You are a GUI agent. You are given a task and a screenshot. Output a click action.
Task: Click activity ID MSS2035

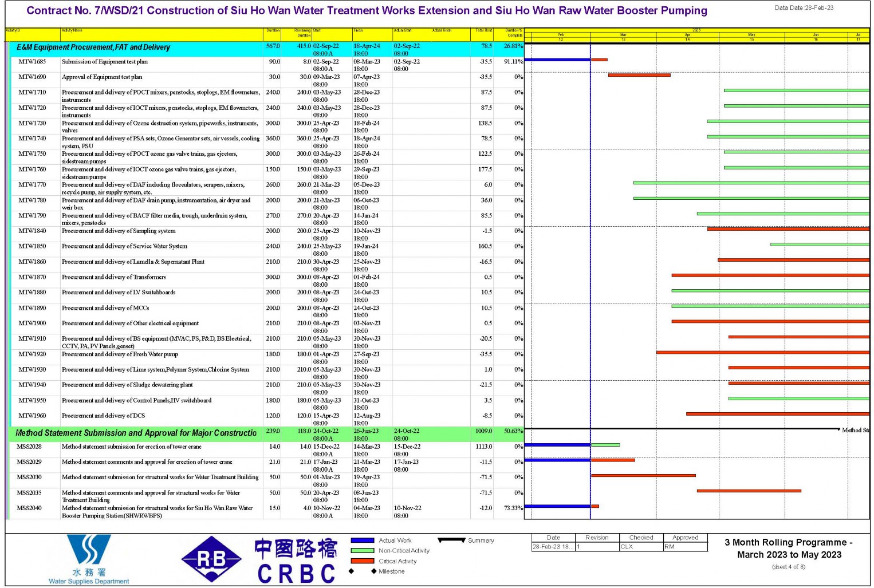[x=29, y=493]
